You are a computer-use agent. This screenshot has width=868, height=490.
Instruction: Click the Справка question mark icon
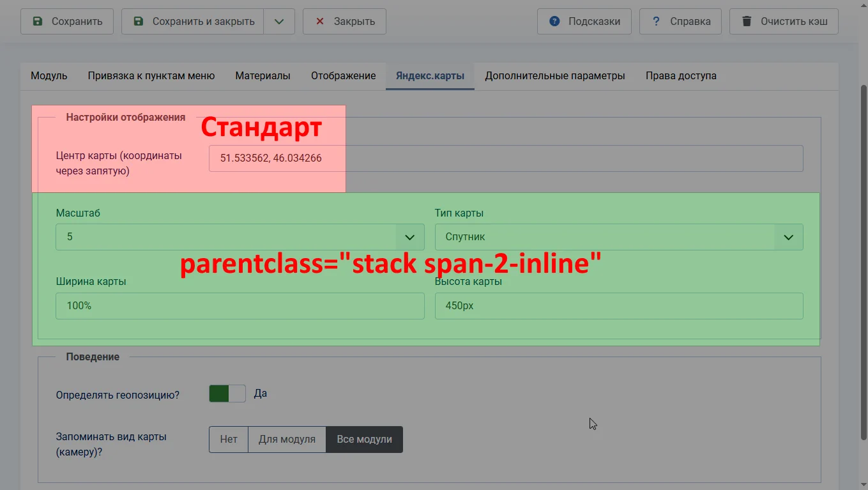[656, 21]
